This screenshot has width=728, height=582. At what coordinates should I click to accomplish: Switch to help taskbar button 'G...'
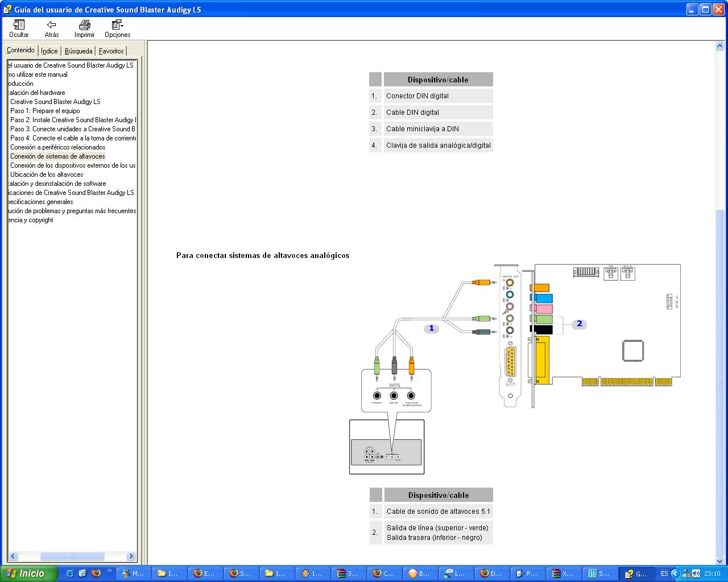click(636, 573)
